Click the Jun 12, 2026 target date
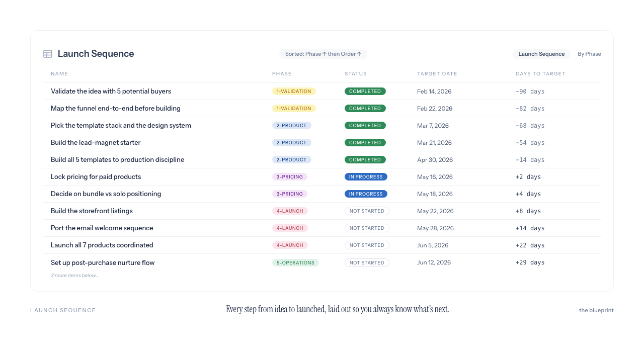Screen dimensions: 644x362 (434, 262)
